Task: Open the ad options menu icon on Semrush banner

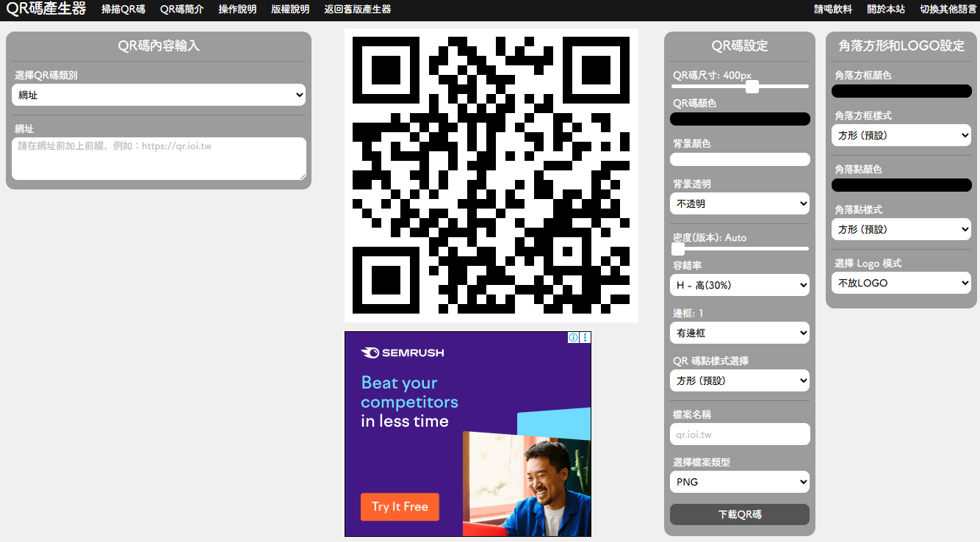Action: [586, 338]
